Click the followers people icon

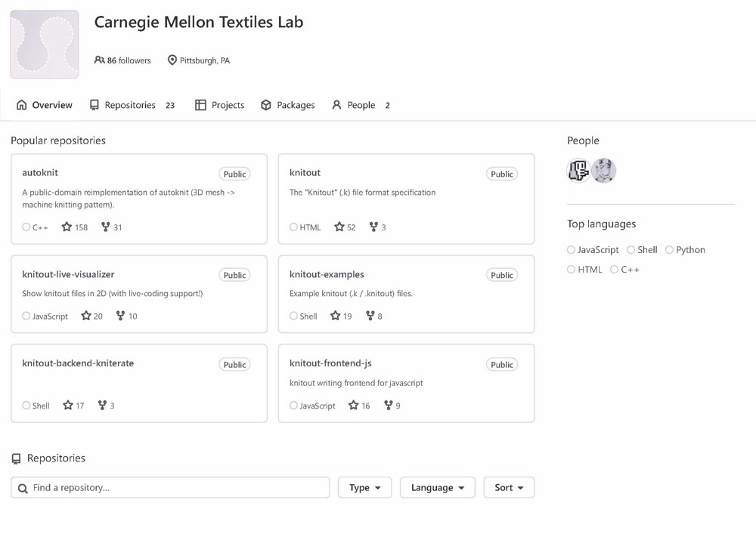pyautogui.click(x=99, y=60)
